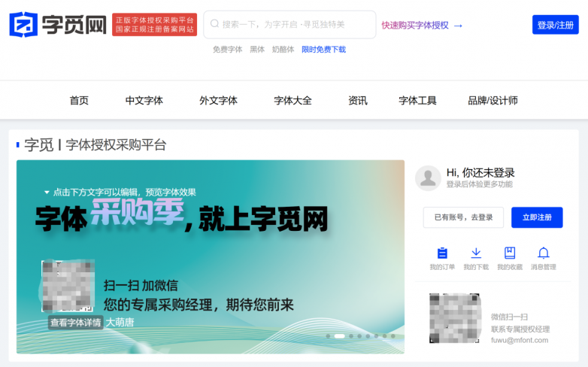The height and width of the screenshot is (367, 588).
Task: Go to the 首页 tab
Action: [x=79, y=101]
